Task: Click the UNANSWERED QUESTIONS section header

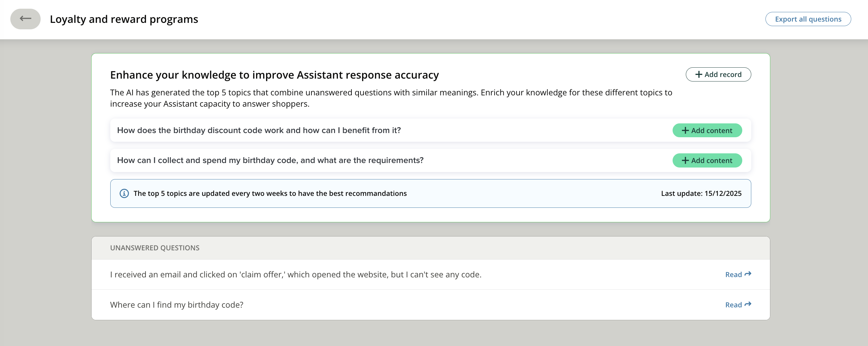Action: pyautogui.click(x=155, y=248)
